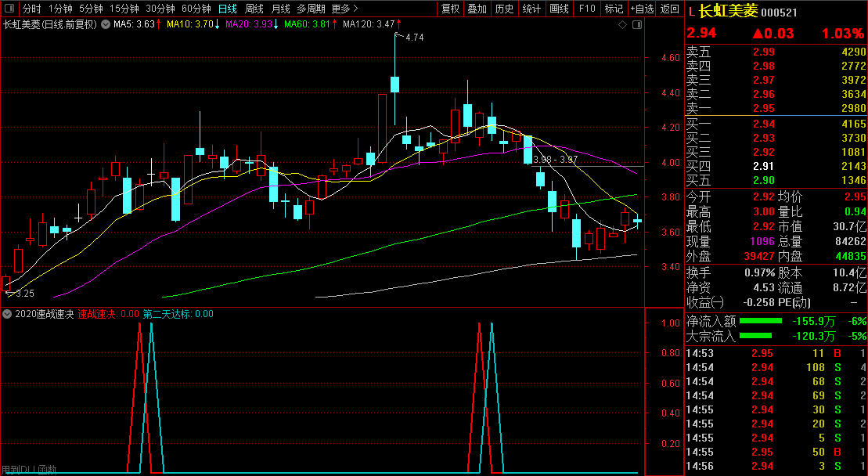
Task: Toggle the left panel layout icon
Action: [9, 9]
